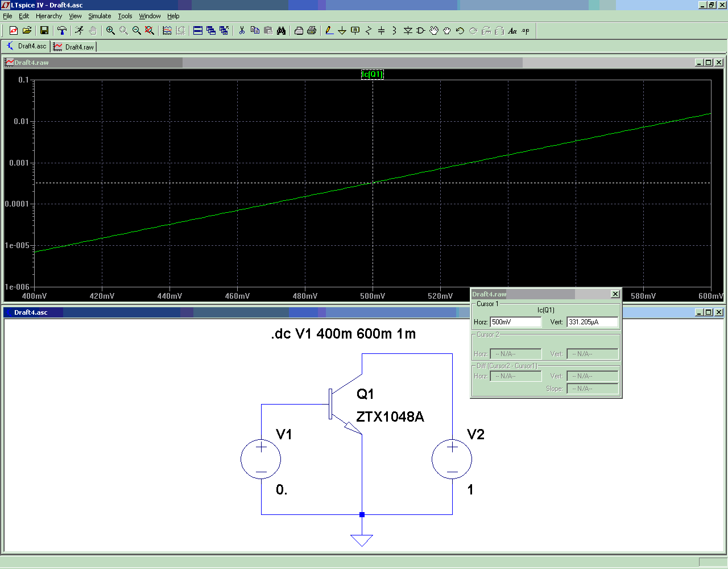Viewport: 728px width, 569px height.
Task: Place an inductor from the toolbar
Action: 395,31
